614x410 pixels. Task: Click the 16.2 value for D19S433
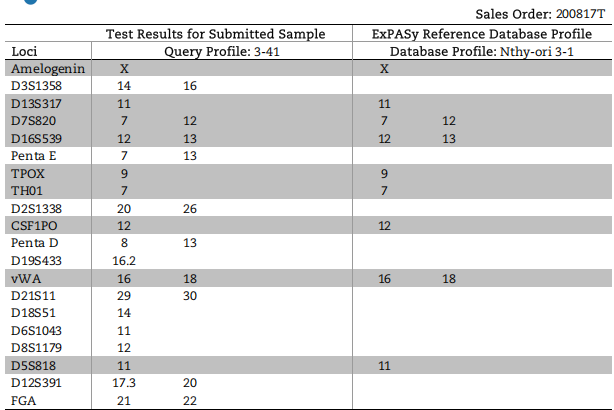(125, 261)
